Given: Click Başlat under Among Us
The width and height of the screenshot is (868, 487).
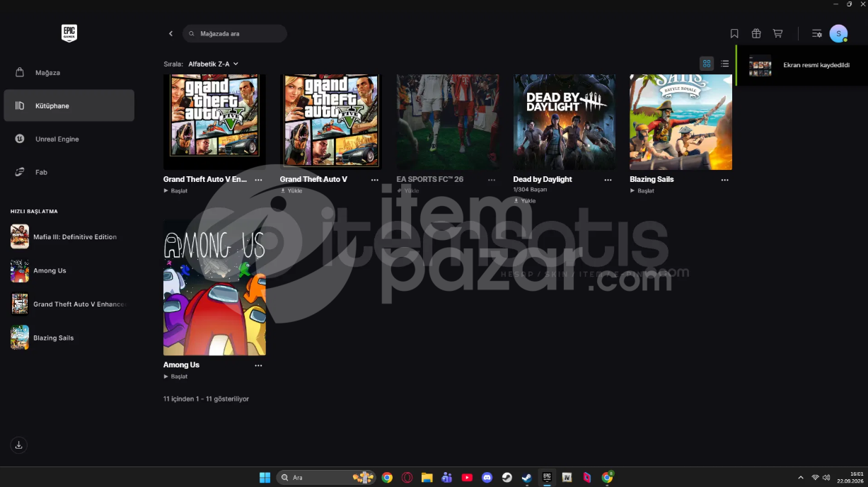Looking at the screenshot, I should [x=176, y=377].
